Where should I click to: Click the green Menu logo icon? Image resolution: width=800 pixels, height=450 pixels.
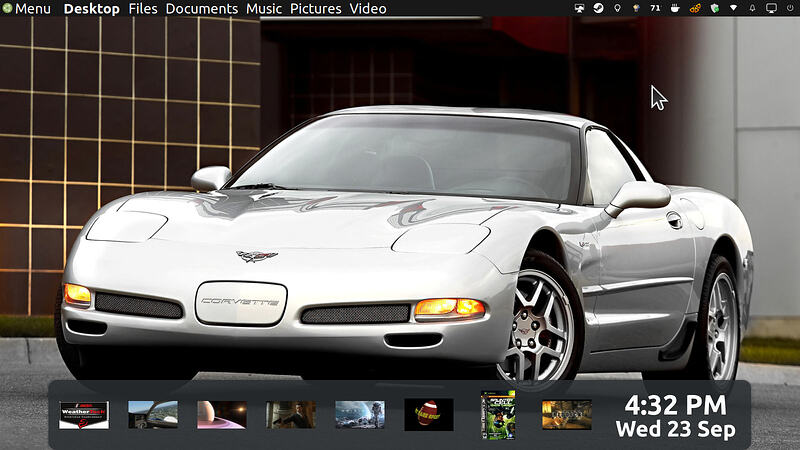click(x=7, y=8)
